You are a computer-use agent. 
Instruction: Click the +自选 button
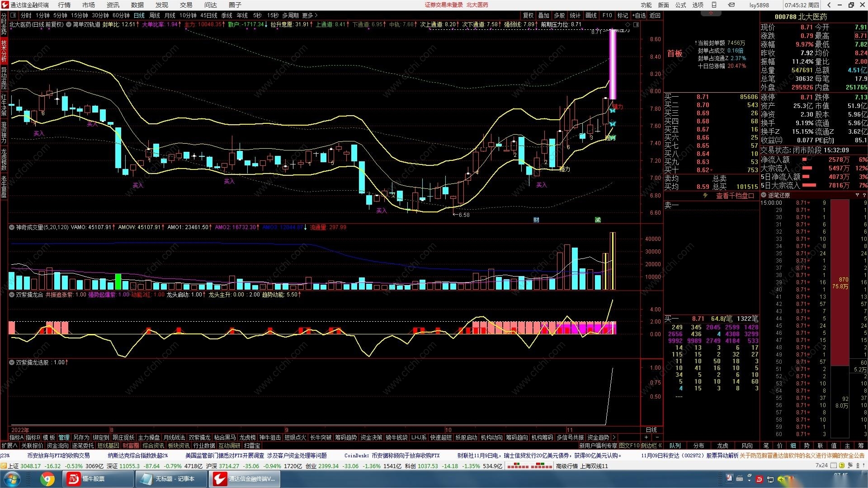click(639, 15)
